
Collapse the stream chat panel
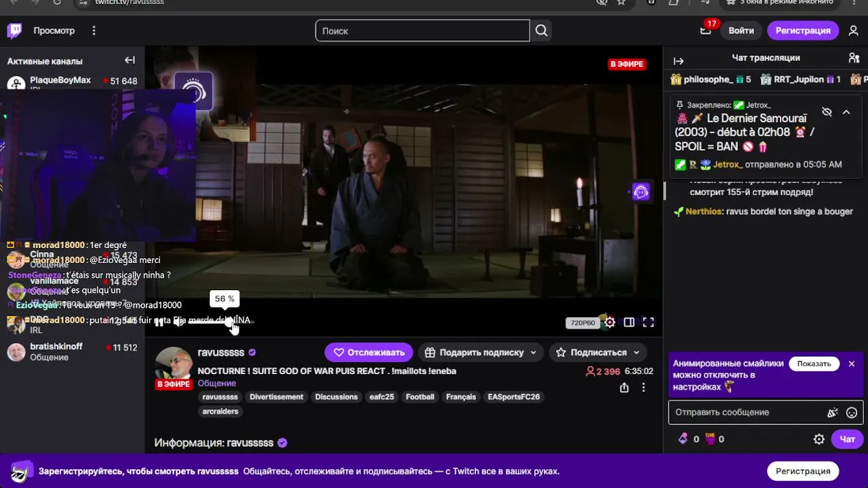point(679,60)
